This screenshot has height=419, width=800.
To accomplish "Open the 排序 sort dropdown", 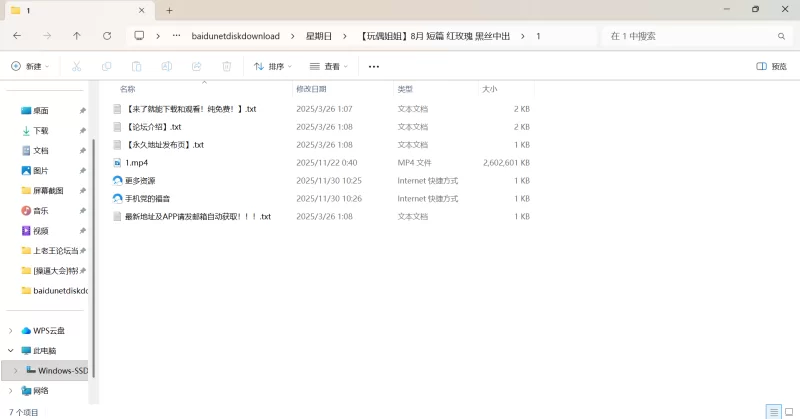I will [272, 66].
